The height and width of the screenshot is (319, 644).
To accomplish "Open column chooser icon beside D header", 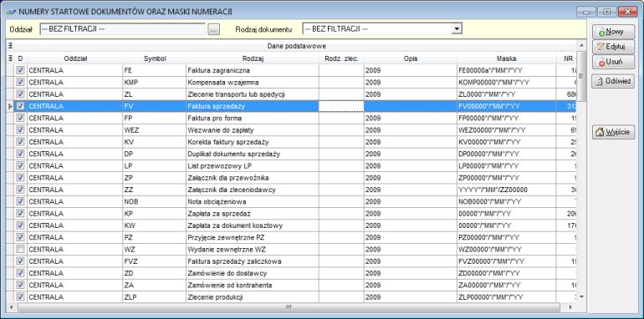I will click(10, 58).
